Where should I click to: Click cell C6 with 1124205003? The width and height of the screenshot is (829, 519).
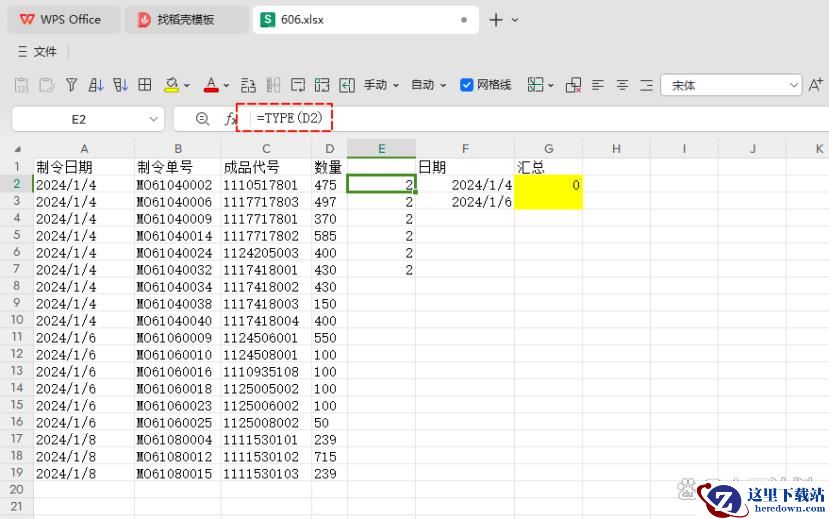[x=266, y=253]
